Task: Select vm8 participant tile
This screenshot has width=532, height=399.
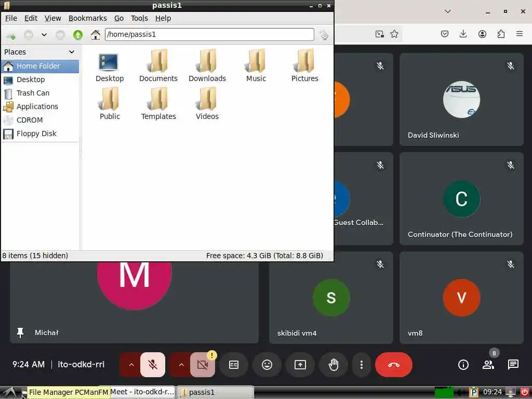Action: [x=461, y=298]
